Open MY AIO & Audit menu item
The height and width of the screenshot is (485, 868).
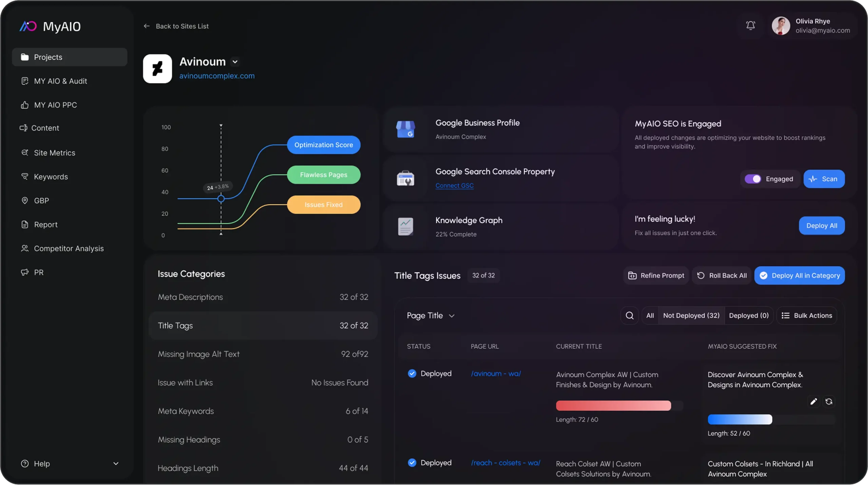point(70,81)
